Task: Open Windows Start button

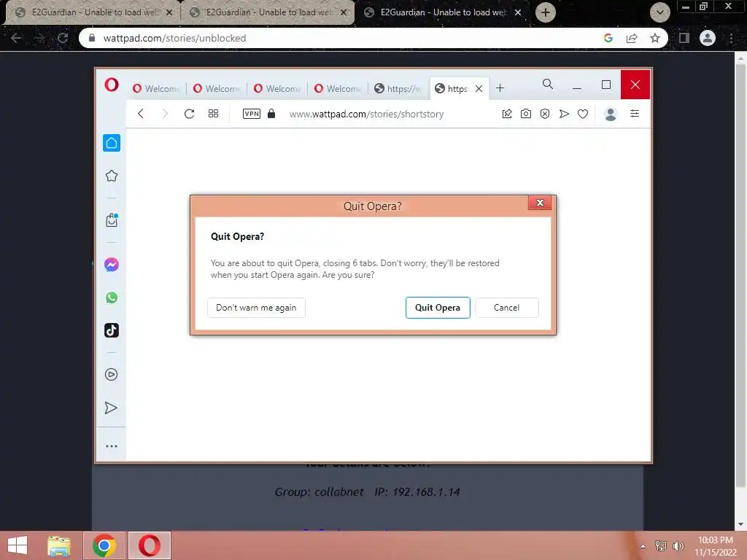Action: pyautogui.click(x=18, y=545)
